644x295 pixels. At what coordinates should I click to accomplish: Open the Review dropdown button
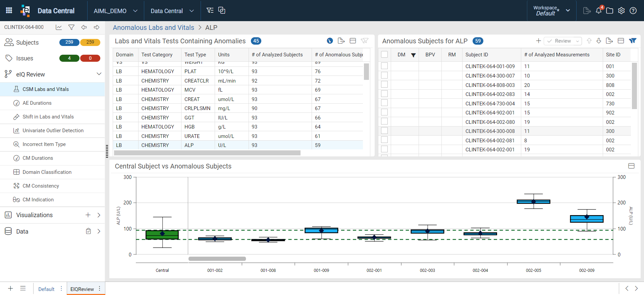coord(563,41)
